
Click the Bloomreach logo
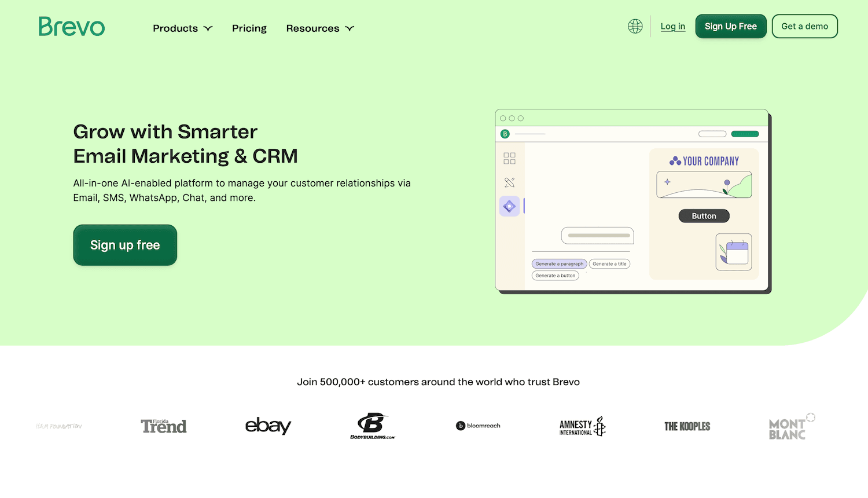pos(478,426)
